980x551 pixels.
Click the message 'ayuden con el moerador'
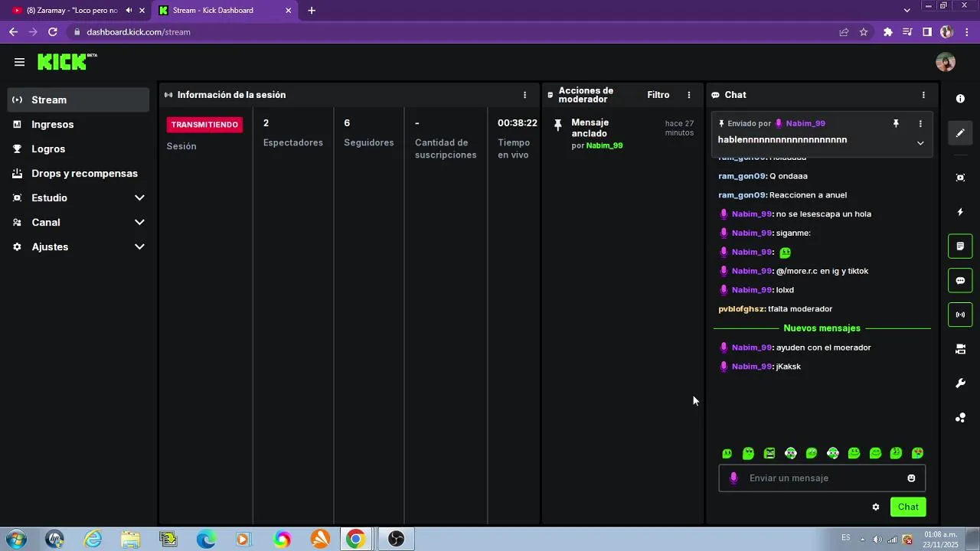824,347
